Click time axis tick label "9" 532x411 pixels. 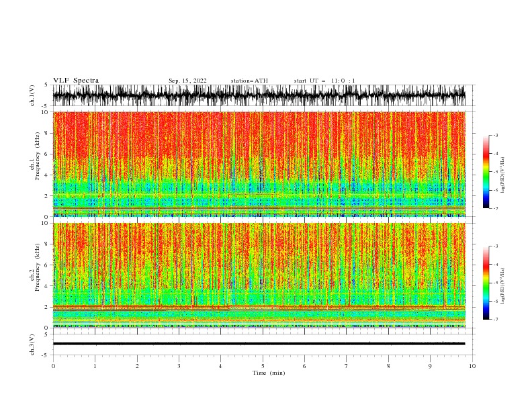coord(430,366)
